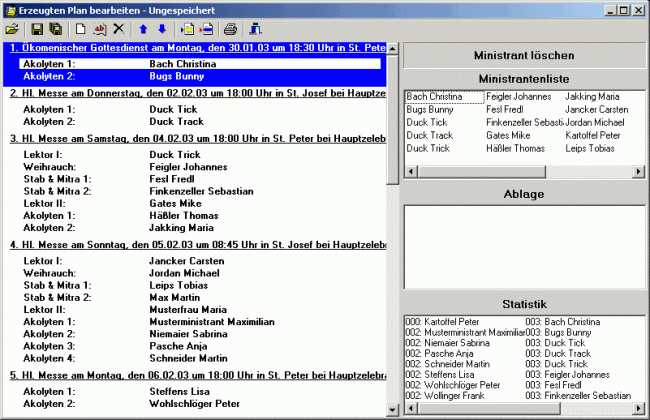
Task: Click 002: Wollinger Frank in Statistik
Action: tap(445, 396)
